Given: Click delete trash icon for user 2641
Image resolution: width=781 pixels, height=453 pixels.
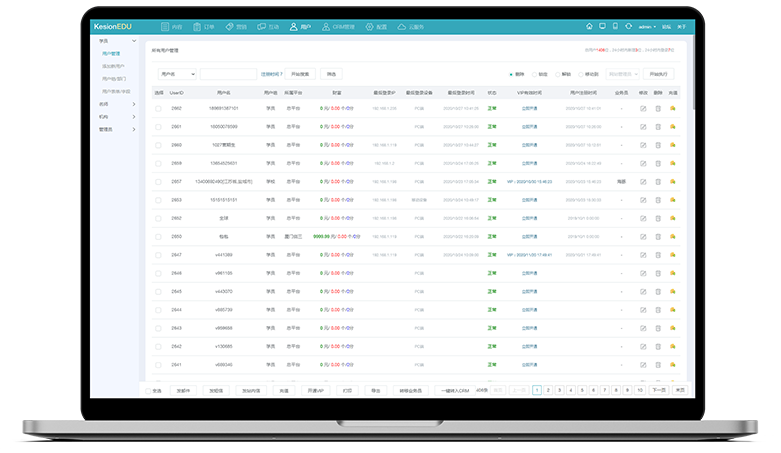Looking at the screenshot, I should pyautogui.click(x=658, y=365).
